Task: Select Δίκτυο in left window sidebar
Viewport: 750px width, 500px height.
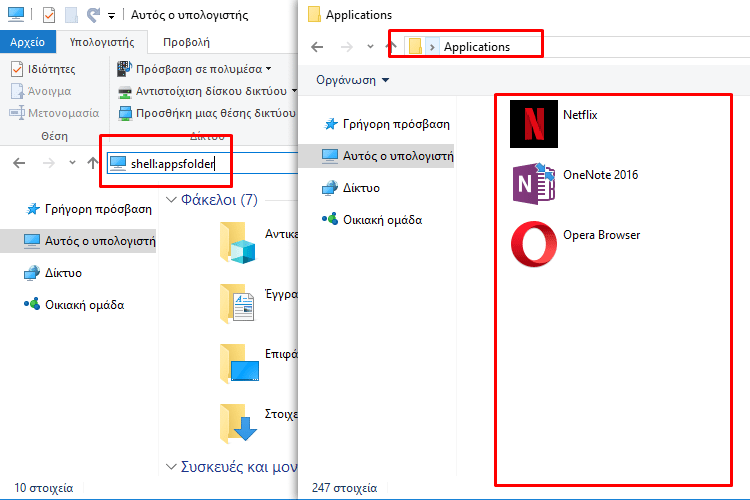Action: tap(53, 273)
